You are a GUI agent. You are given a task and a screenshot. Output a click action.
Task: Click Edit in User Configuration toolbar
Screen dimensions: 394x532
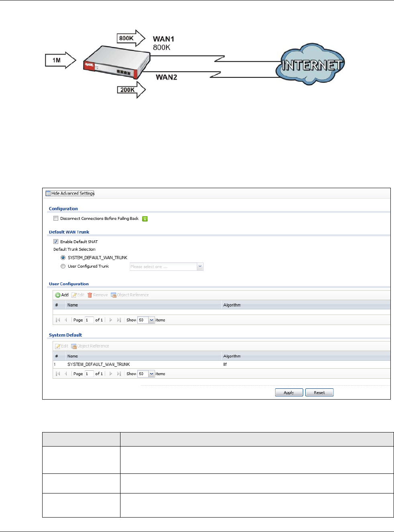[x=78, y=295]
